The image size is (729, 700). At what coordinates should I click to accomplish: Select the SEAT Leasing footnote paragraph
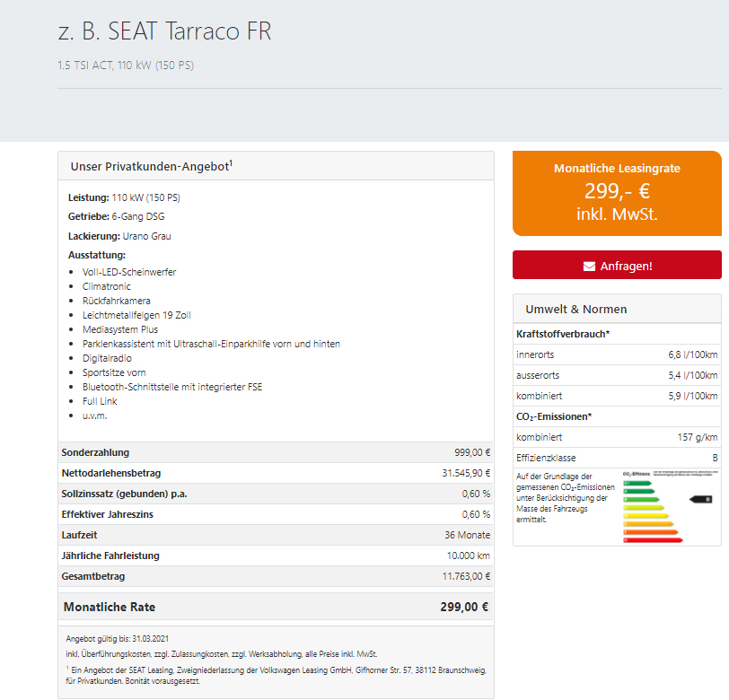(277, 676)
